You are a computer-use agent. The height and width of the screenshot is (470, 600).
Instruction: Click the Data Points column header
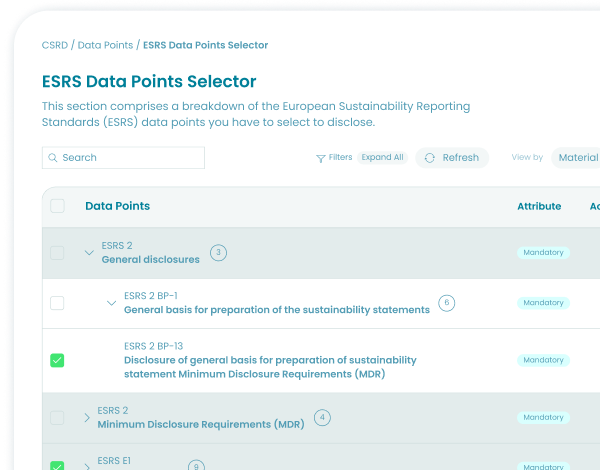(x=117, y=206)
